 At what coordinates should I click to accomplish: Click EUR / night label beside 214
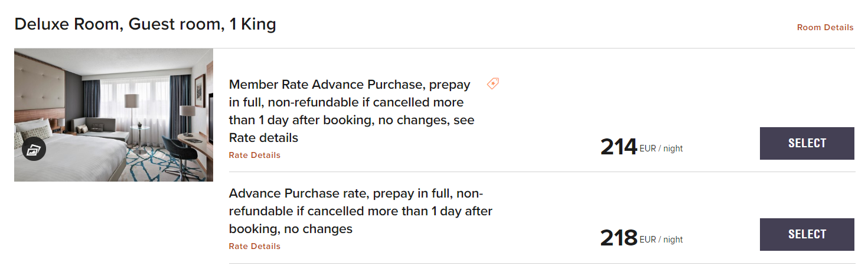pyautogui.click(x=661, y=148)
